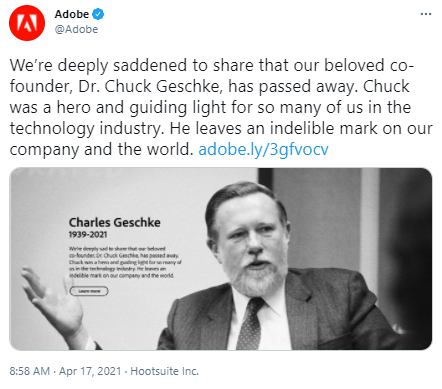442x389 pixels.
Task: Click the small paragraph inside the banner
Action: coord(125,262)
